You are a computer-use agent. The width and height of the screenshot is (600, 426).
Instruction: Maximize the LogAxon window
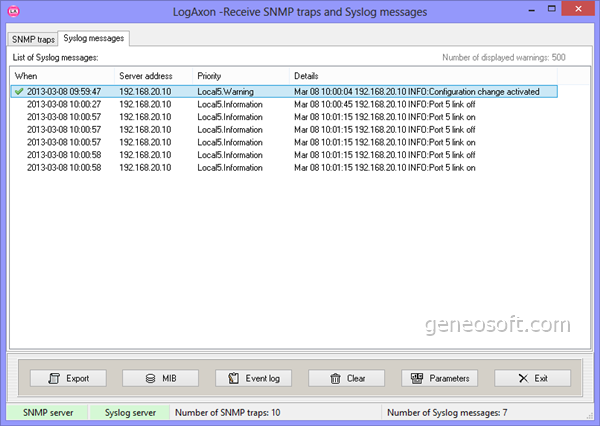tap(551, 9)
